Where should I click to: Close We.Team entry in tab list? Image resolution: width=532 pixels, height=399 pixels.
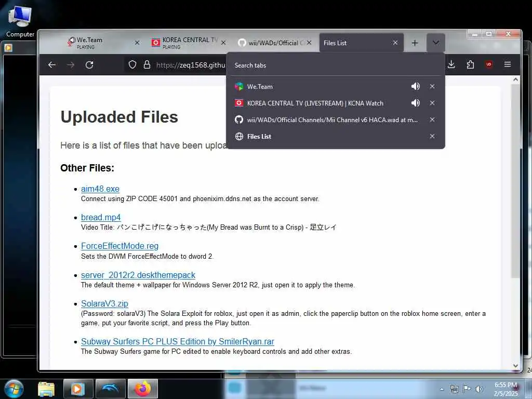click(432, 86)
